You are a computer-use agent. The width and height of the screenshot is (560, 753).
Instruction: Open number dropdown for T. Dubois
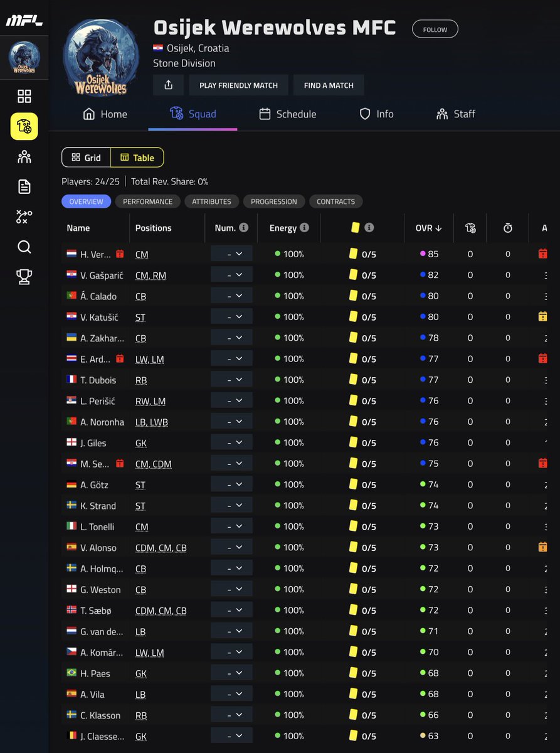231,380
